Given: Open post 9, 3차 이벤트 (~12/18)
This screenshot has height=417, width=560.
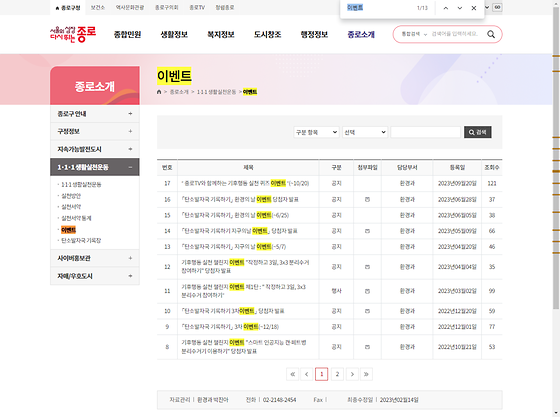Looking at the screenshot, I should coord(230,327).
